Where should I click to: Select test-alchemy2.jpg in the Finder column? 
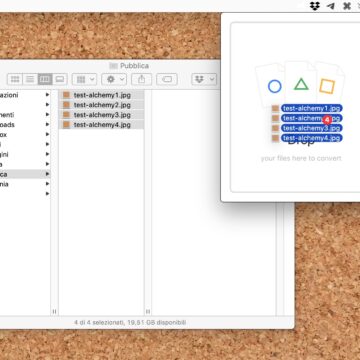[x=101, y=105]
